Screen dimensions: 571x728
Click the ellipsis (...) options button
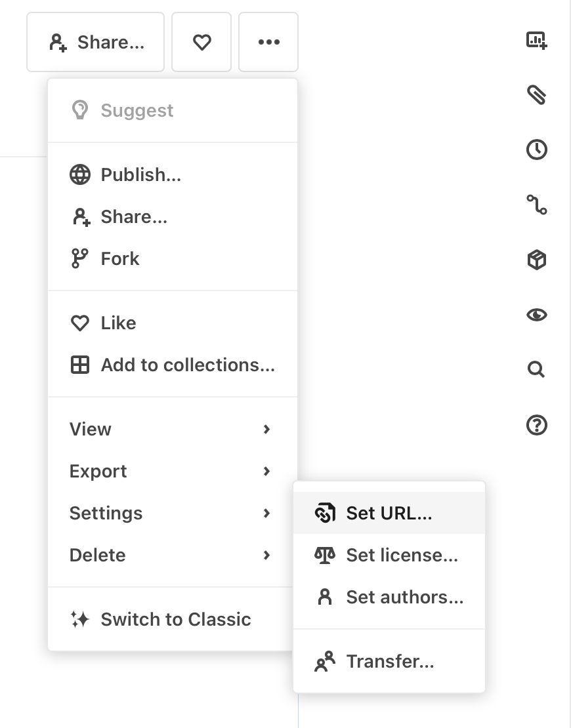point(268,41)
